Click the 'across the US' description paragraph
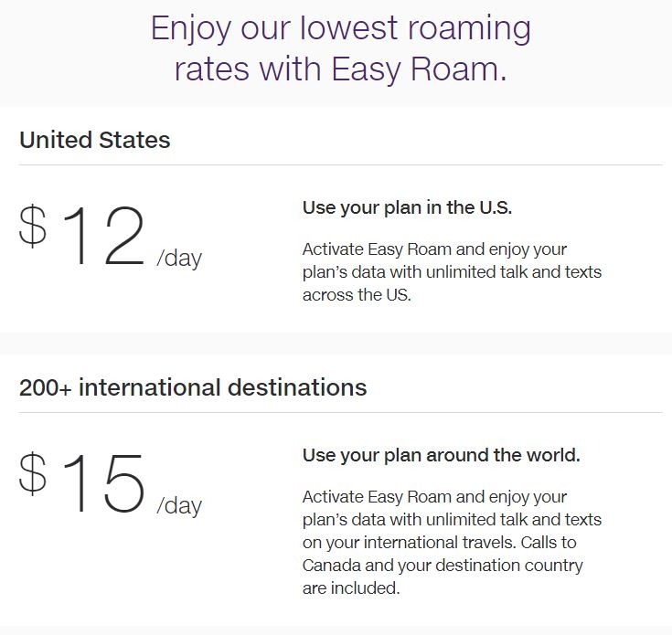 point(453,272)
